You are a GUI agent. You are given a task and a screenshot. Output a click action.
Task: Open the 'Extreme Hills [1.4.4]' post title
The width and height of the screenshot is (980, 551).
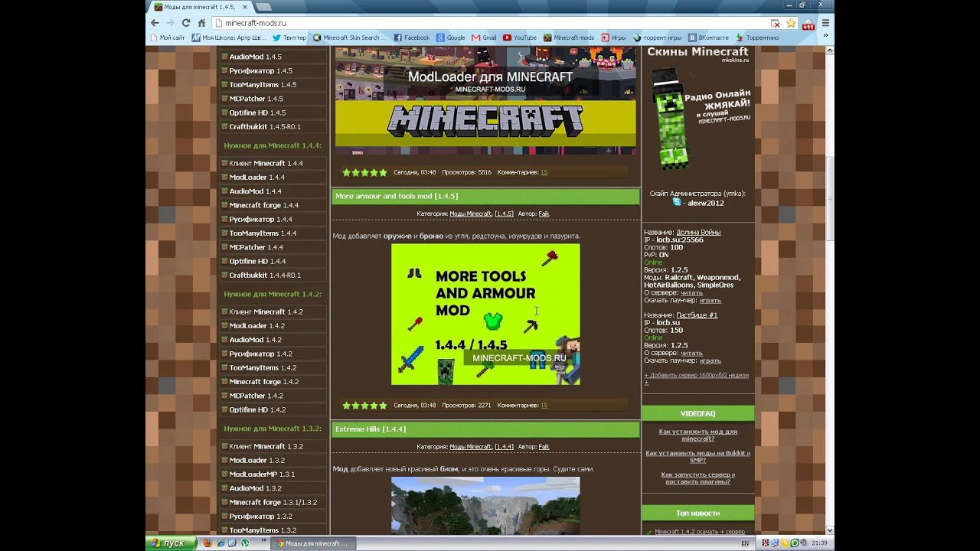click(x=371, y=429)
